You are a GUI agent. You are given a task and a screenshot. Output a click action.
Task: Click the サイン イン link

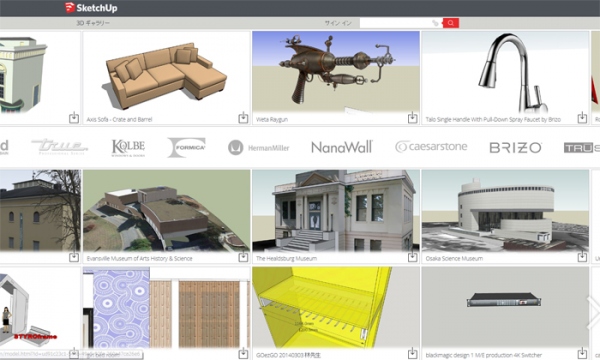point(338,23)
